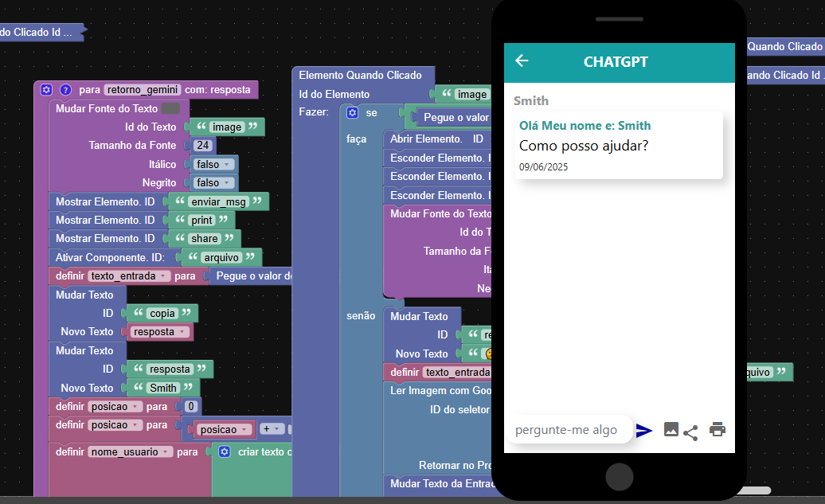This screenshot has height=504, width=825.
Task: Select the retorno_gemini function name field
Action: pos(143,90)
